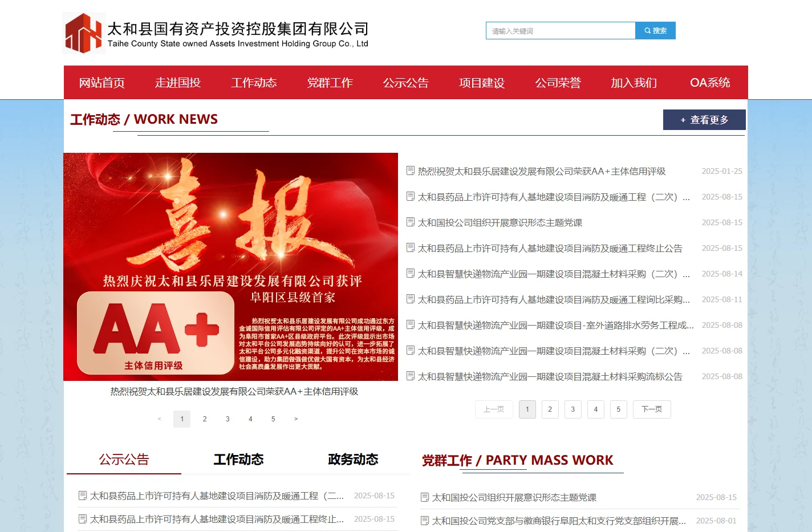
Task: Click date 2025-08-01 in 党群工作 list
Action: click(716, 521)
